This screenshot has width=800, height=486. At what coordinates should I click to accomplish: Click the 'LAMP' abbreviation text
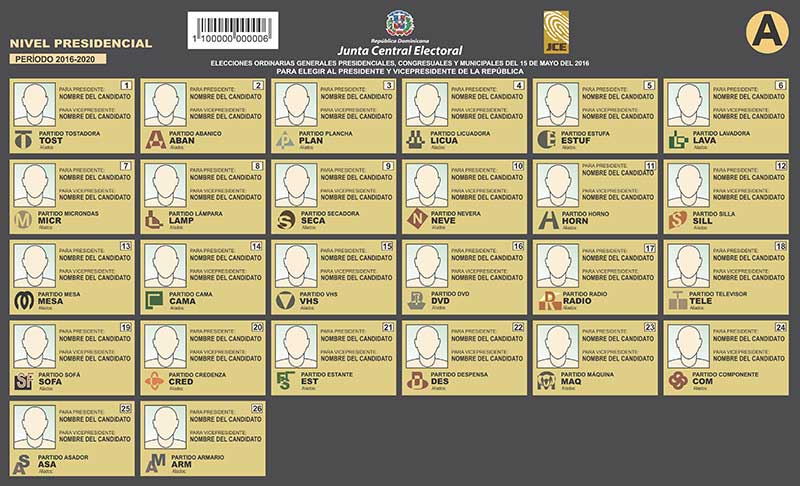pos(181,221)
